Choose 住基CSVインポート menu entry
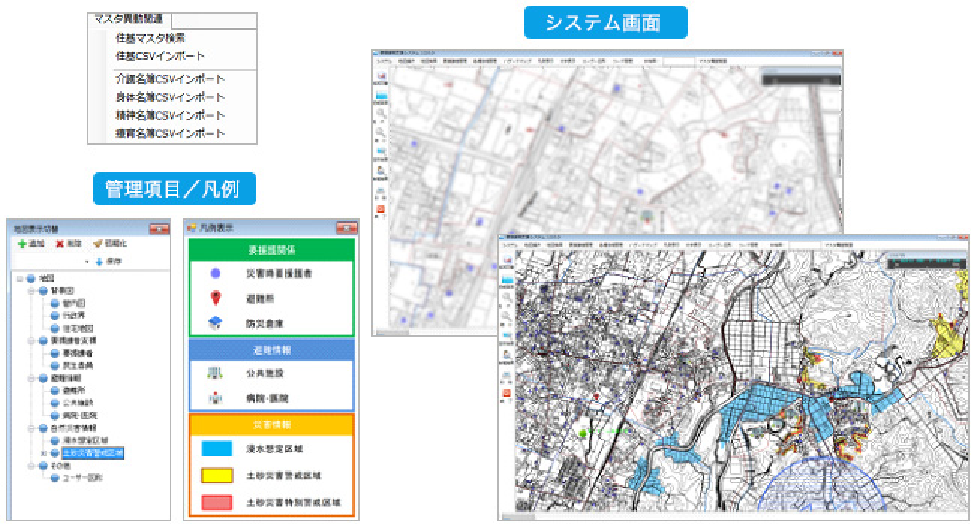 pyautogui.click(x=160, y=56)
